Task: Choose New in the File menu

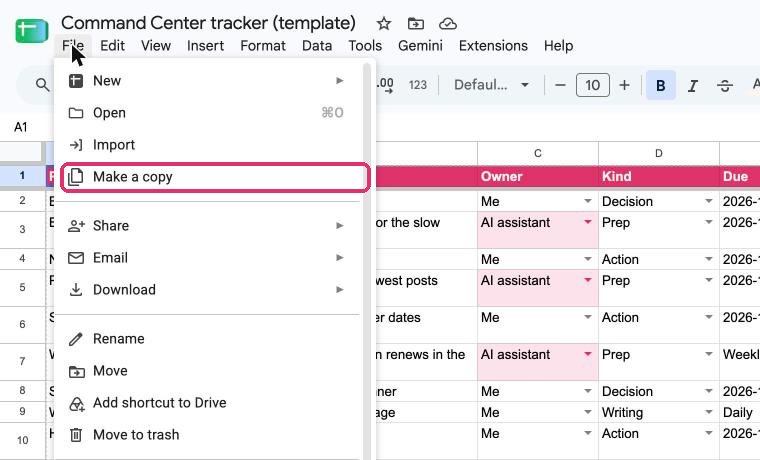Action: coord(207,80)
